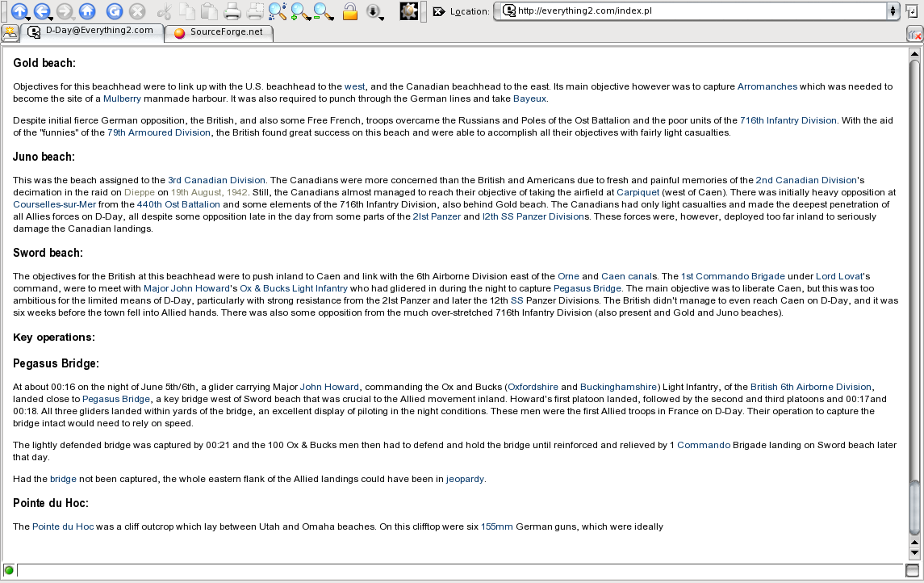Click the Orne link
Viewport: 924px width, 583px height.
569,276
